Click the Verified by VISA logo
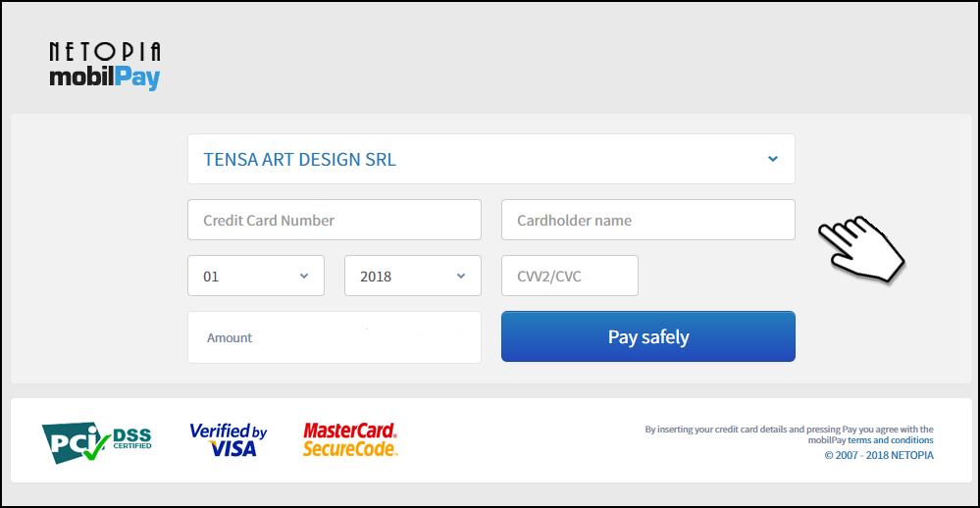Screen dimensions: 980x508 tap(229, 440)
